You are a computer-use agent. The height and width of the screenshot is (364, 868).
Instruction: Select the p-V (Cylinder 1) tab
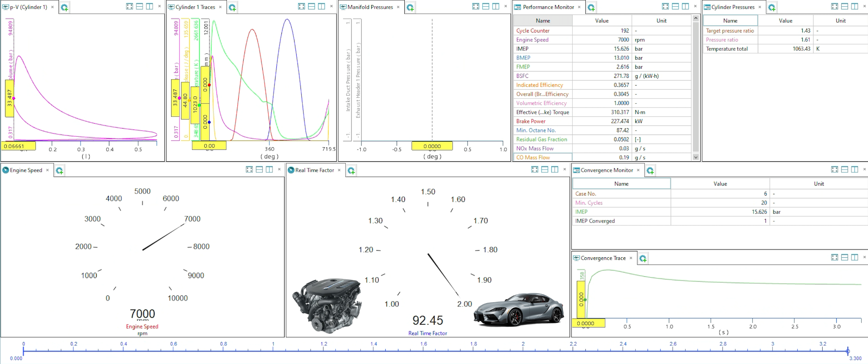pos(28,7)
